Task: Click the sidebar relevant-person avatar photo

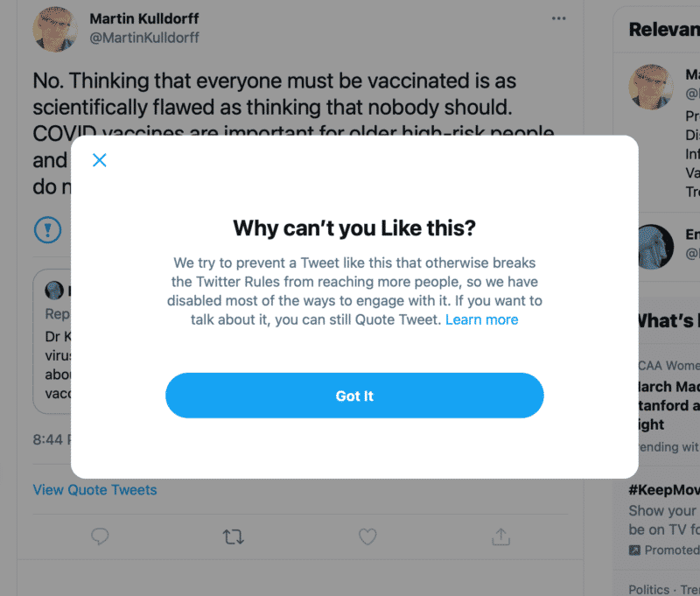Action: click(651, 87)
